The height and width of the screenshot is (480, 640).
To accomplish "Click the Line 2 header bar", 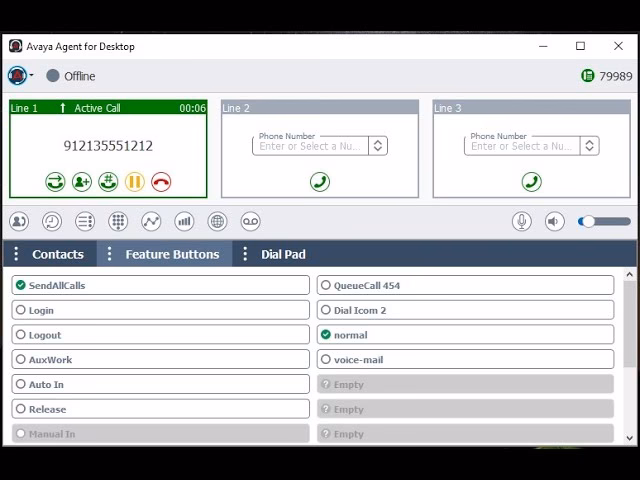I will pos(320,108).
